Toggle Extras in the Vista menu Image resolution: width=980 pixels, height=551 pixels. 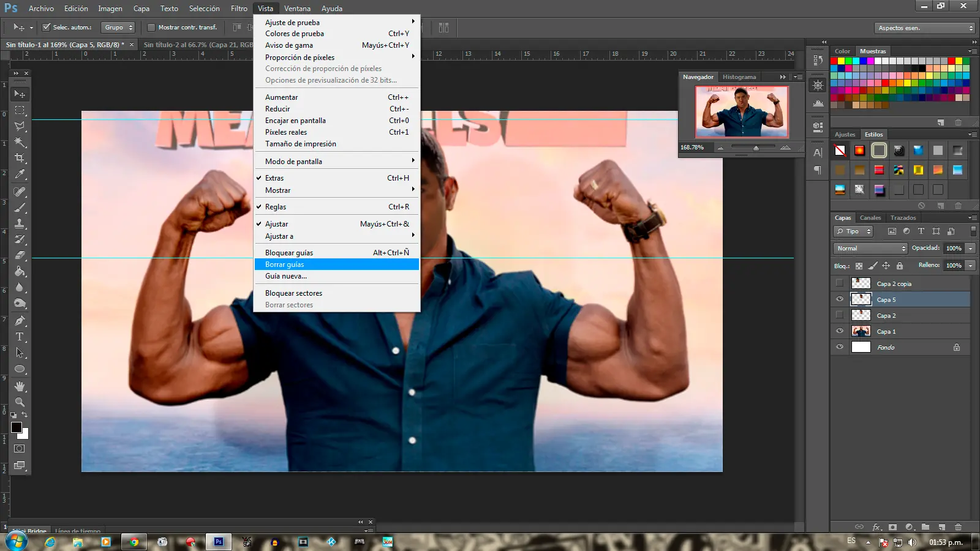point(337,178)
